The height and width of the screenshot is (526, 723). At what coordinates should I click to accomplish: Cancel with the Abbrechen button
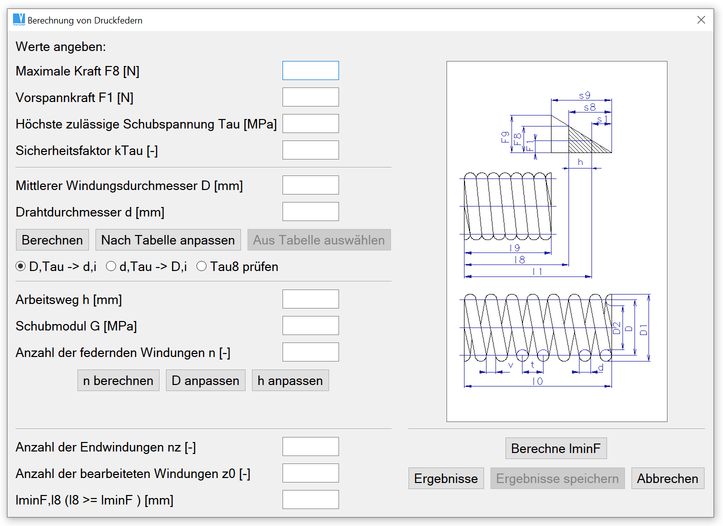(x=667, y=479)
